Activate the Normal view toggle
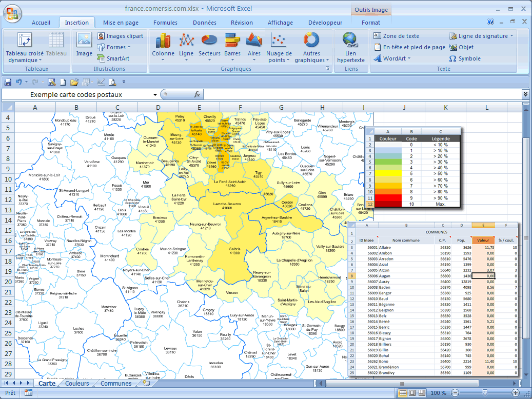 pyautogui.click(x=402, y=393)
